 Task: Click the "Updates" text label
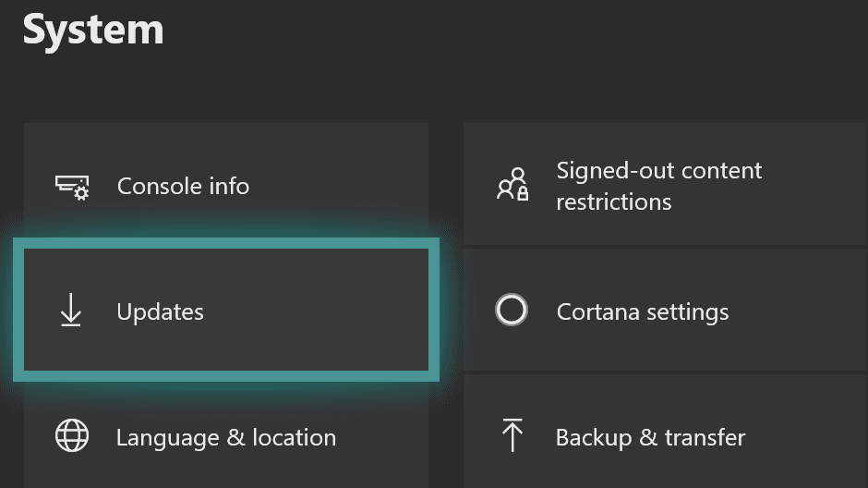pyautogui.click(x=160, y=311)
